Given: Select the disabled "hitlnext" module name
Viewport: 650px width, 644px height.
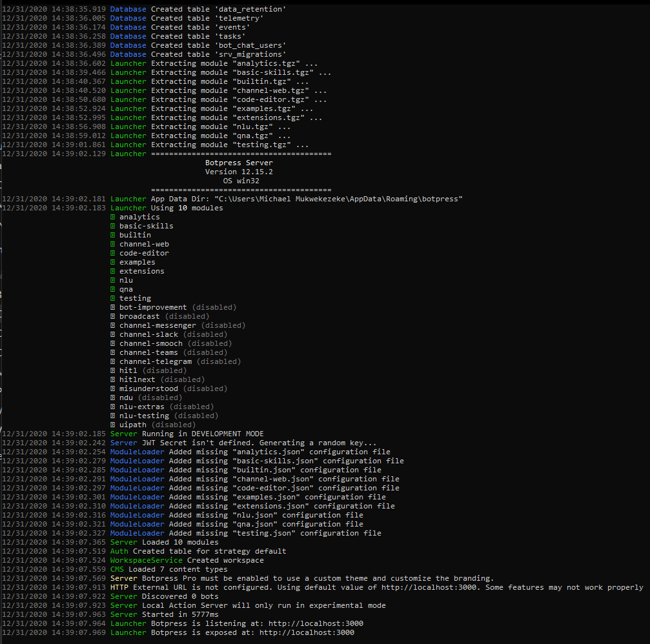Looking at the screenshot, I should coord(137,379).
